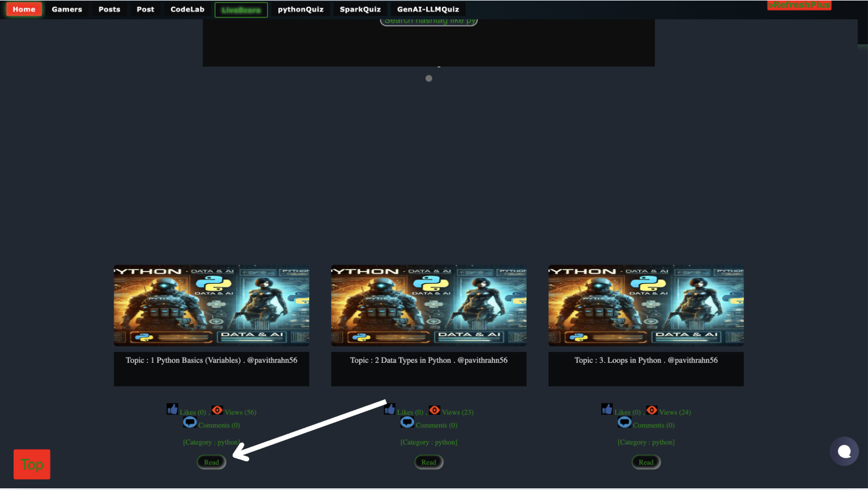Open comments bubble on Data Types post

click(407, 422)
